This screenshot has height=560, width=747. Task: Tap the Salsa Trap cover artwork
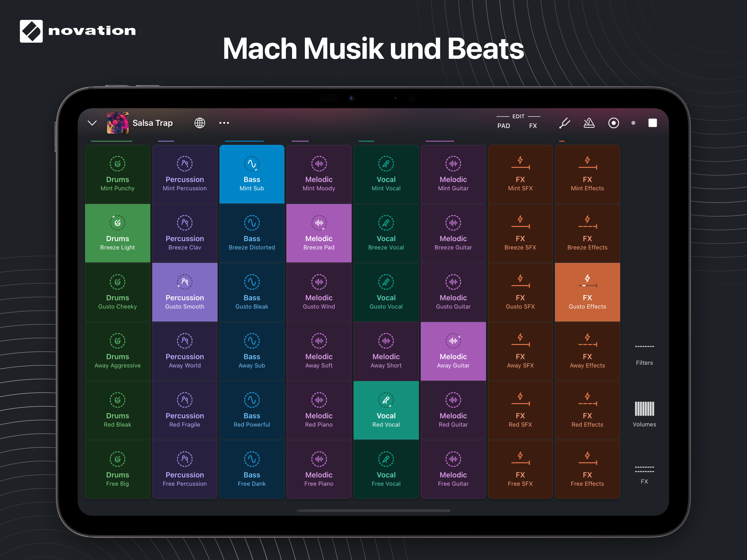coord(118,123)
